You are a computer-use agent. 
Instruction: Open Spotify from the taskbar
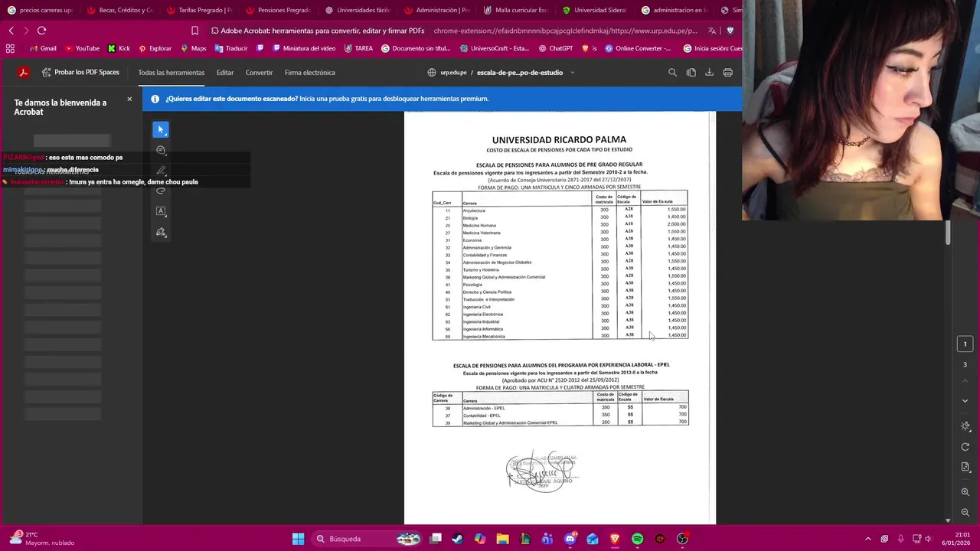click(637, 539)
